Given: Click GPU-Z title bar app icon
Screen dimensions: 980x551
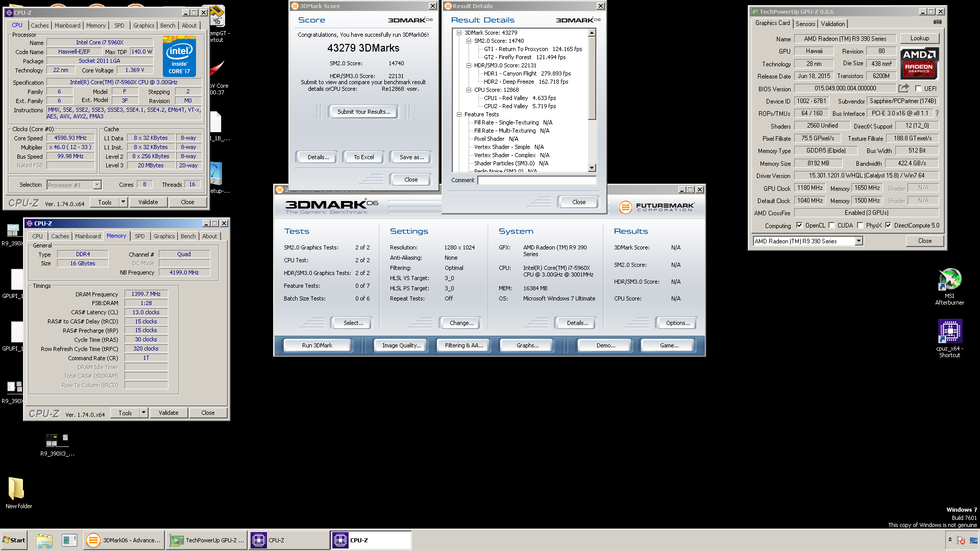Looking at the screenshot, I should pyautogui.click(x=754, y=11).
